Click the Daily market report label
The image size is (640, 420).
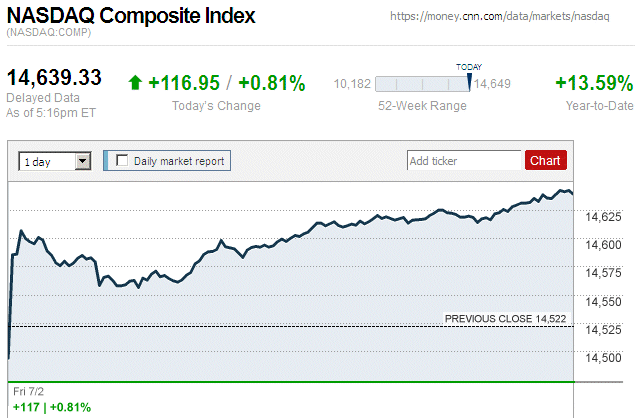(x=179, y=160)
